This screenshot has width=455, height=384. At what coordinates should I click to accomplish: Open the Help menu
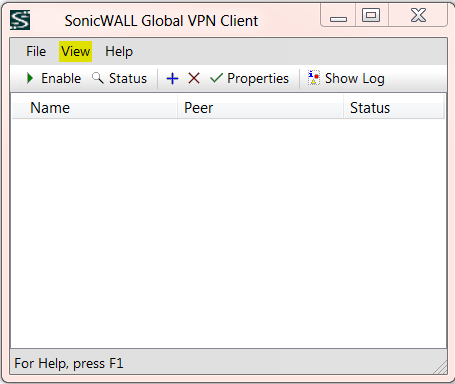click(119, 52)
